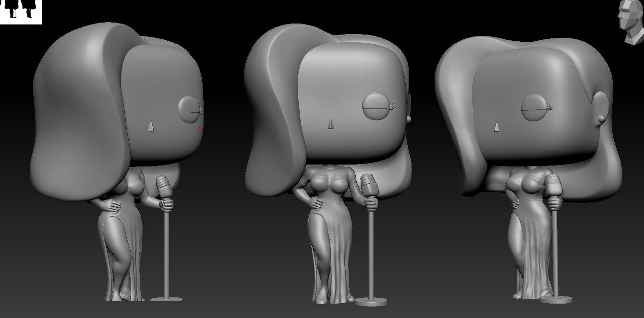
Task: Click the nose on the right figure
Action: click(497, 127)
